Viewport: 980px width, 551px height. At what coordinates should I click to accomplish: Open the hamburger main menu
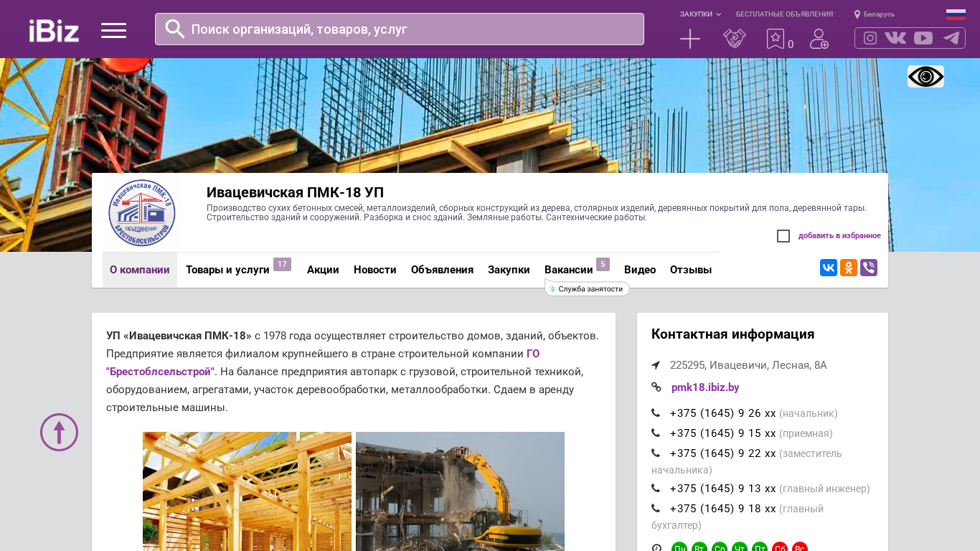[113, 30]
